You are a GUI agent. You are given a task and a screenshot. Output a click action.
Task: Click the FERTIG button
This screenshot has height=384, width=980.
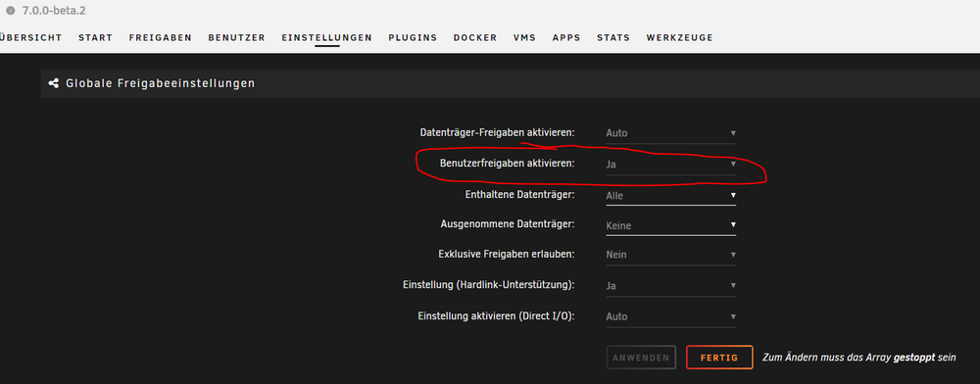click(x=719, y=358)
